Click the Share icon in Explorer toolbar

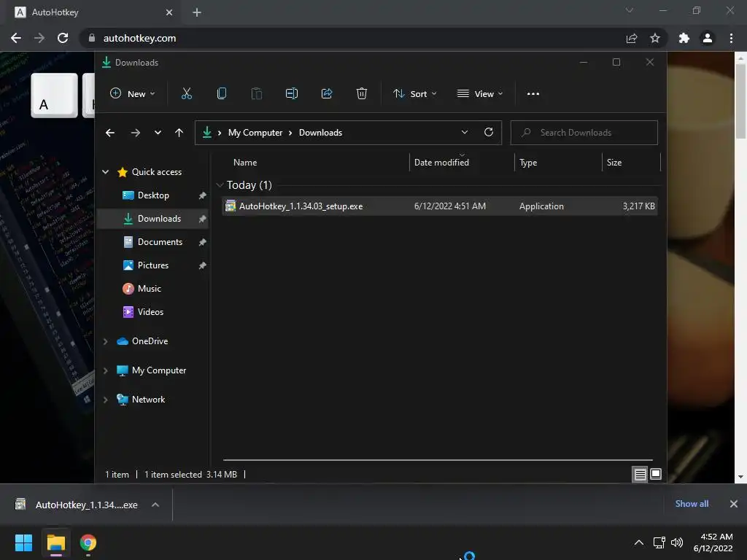pyautogui.click(x=327, y=94)
